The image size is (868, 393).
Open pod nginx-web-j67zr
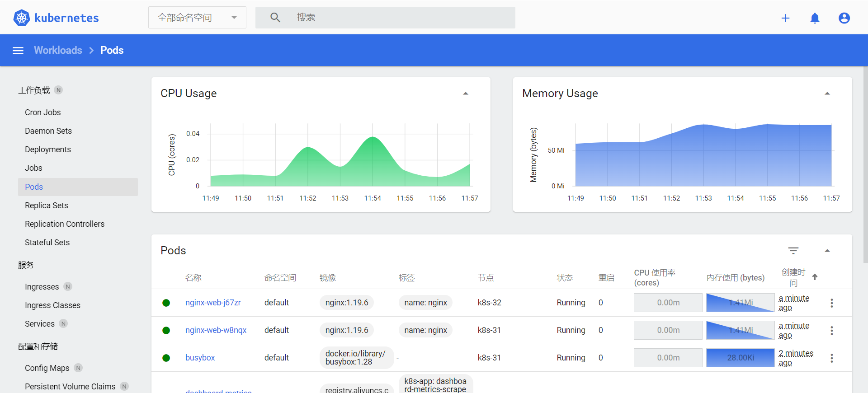[213, 303]
